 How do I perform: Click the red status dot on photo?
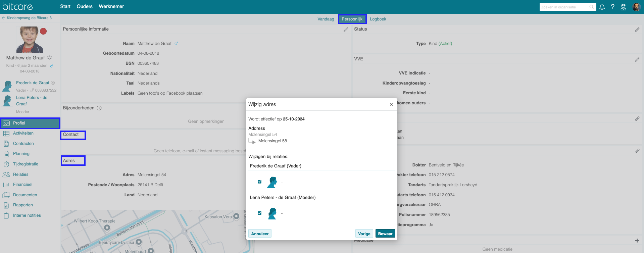coord(43,31)
